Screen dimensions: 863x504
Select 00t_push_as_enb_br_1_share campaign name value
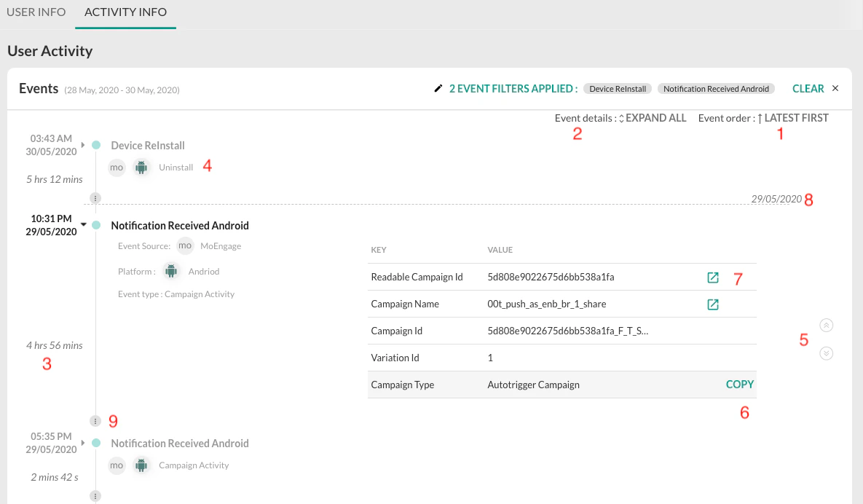pos(546,304)
